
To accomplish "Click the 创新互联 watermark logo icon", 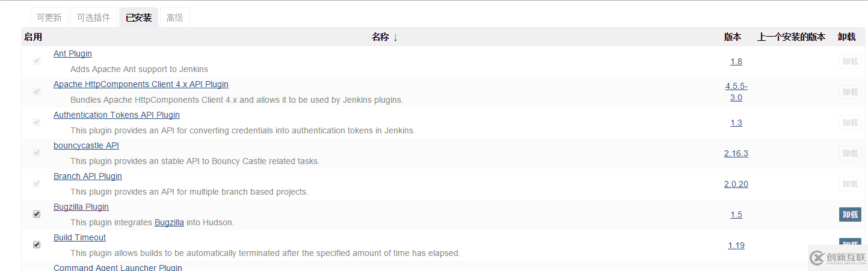I will tap(817, 258).
